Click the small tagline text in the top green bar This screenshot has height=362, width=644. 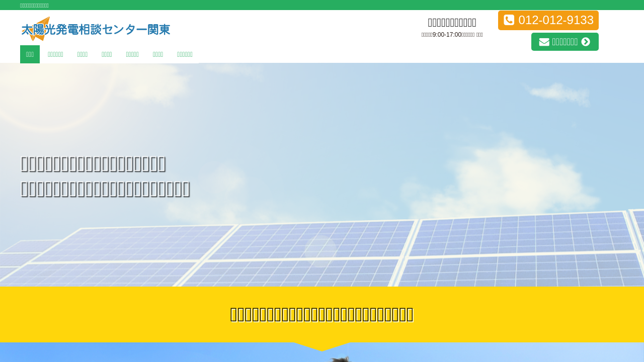coord(34,5)
